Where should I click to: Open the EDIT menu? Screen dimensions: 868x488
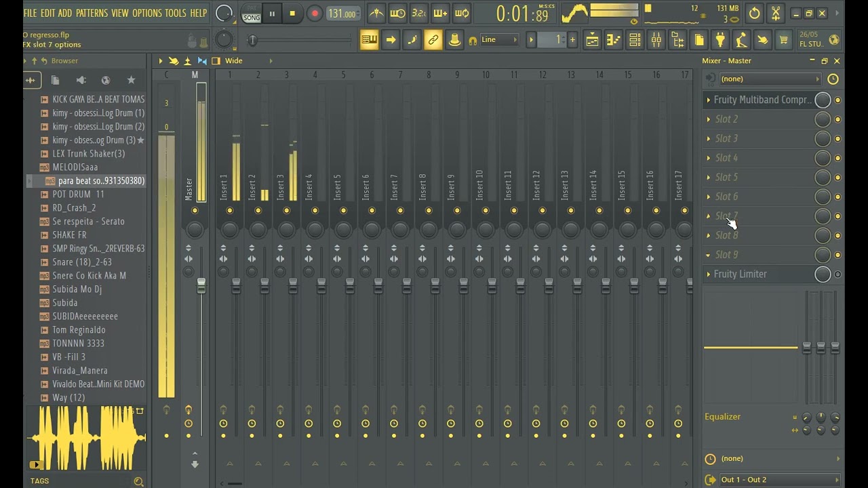[x=47, y=13]
